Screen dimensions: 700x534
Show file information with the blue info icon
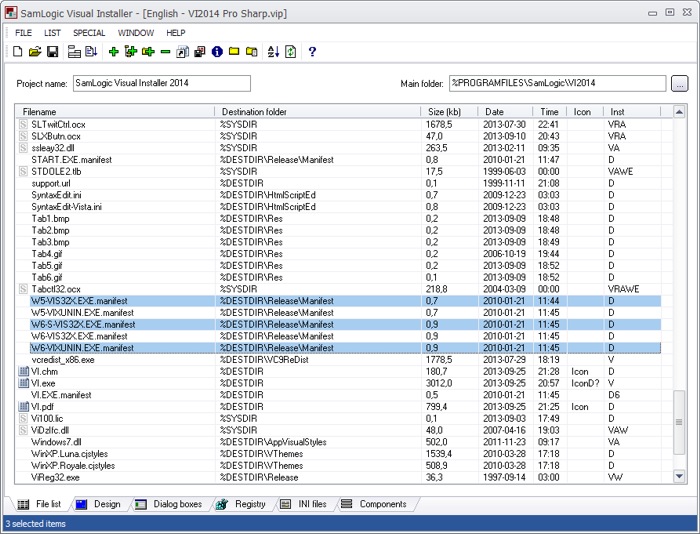tap(217, 52)
